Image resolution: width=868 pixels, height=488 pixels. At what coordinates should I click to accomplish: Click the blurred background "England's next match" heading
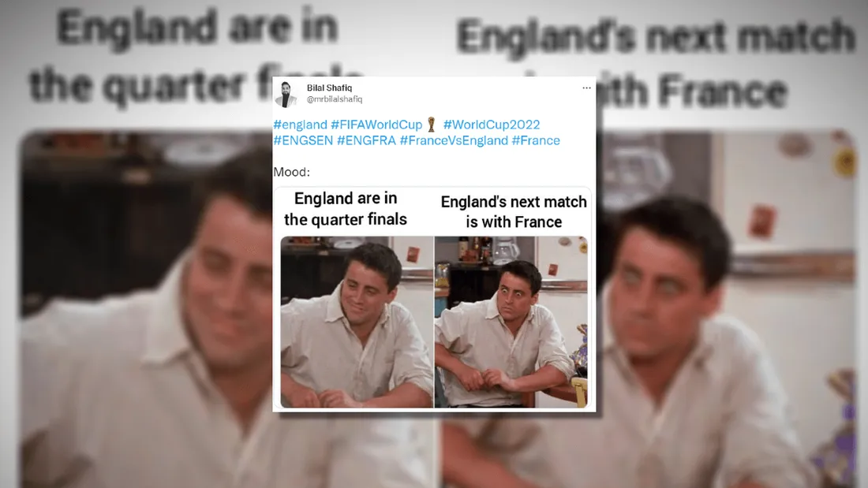click(x=656, y=36)
